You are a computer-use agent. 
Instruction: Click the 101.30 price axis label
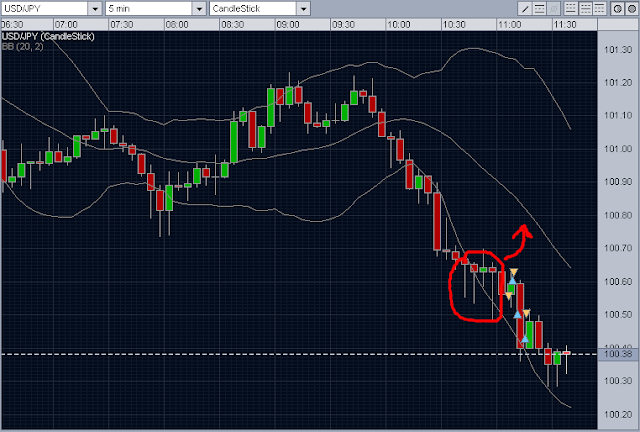(x=618, y=50)
